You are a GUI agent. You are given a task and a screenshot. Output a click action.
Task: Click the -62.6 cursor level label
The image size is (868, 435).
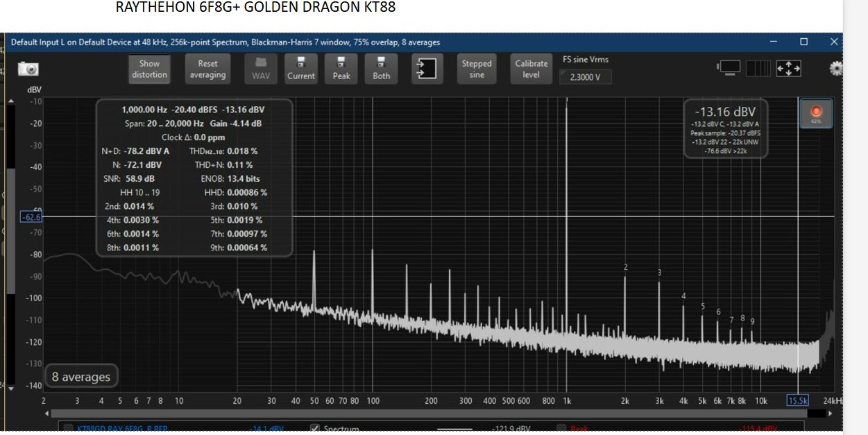tap(32, 217)
